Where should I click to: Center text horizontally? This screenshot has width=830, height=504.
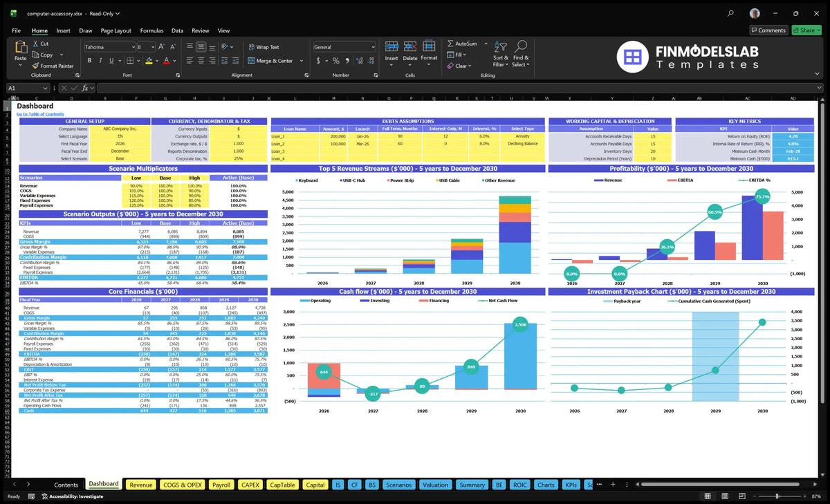point(201,61)
